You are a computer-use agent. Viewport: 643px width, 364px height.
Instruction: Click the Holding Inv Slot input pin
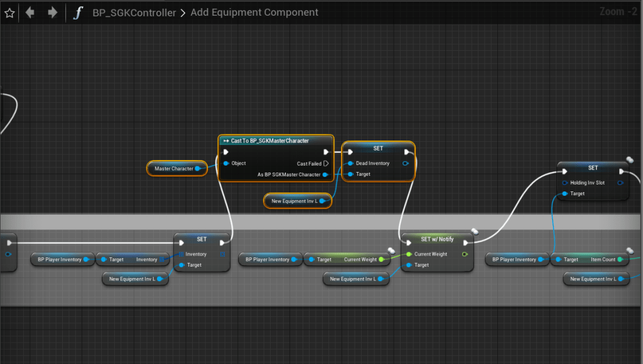point(565,183)
